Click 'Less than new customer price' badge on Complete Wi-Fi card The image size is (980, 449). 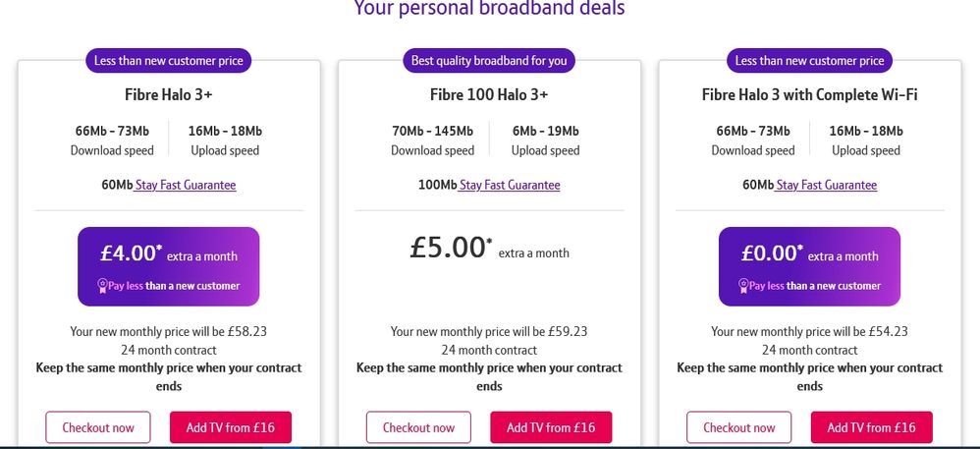[x=810, y=61]
